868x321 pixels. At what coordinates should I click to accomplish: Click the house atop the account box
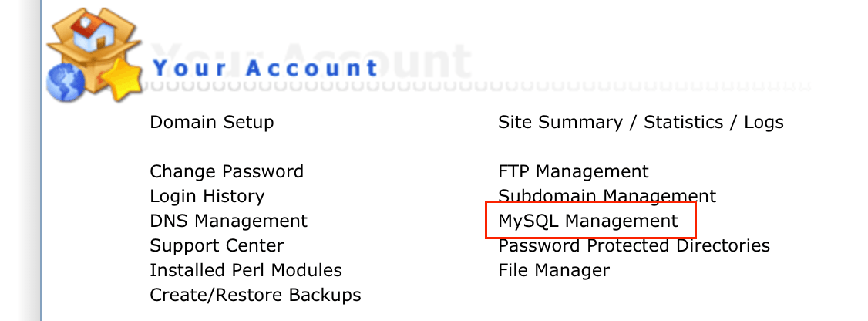[x=91, y=29]
